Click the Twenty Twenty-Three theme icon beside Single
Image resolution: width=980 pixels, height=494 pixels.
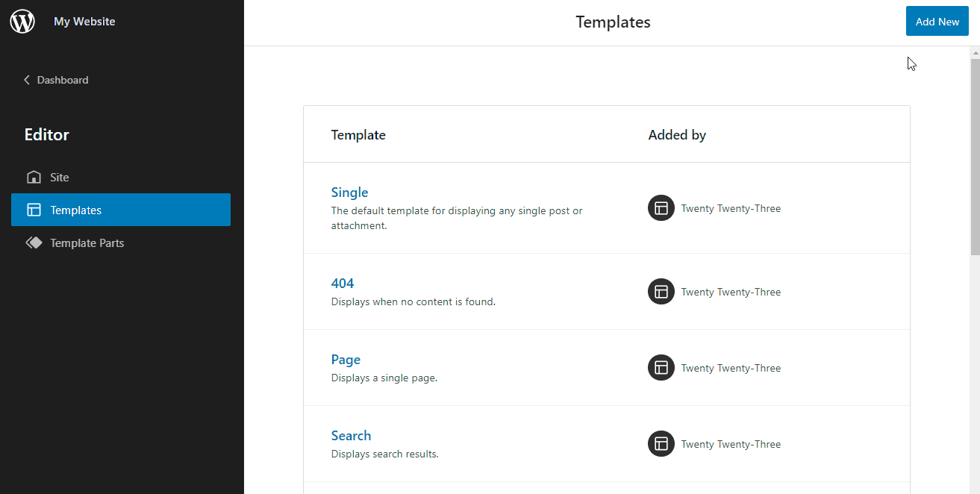pyautogui.click(x=661, y=207)
